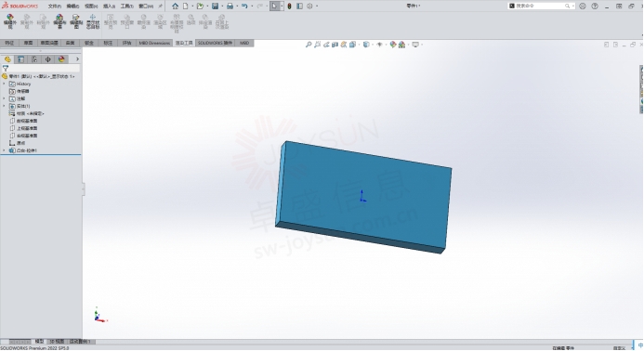
Task: Click the filter funnel icon in feature tree
Action: 6,69
